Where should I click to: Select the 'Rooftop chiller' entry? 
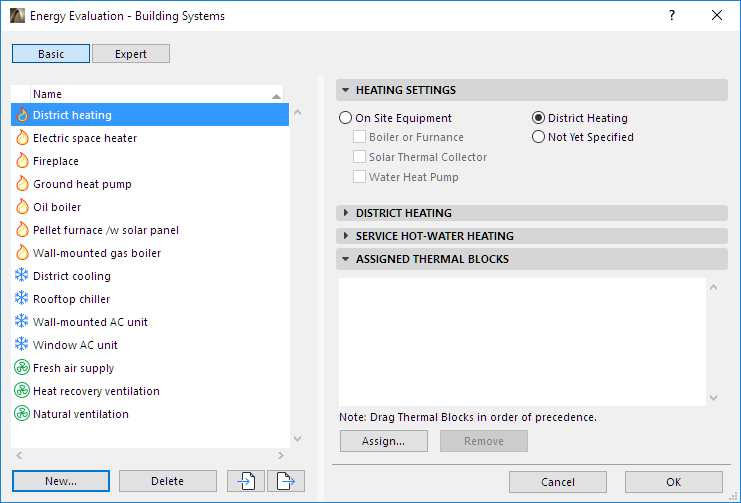150,299
